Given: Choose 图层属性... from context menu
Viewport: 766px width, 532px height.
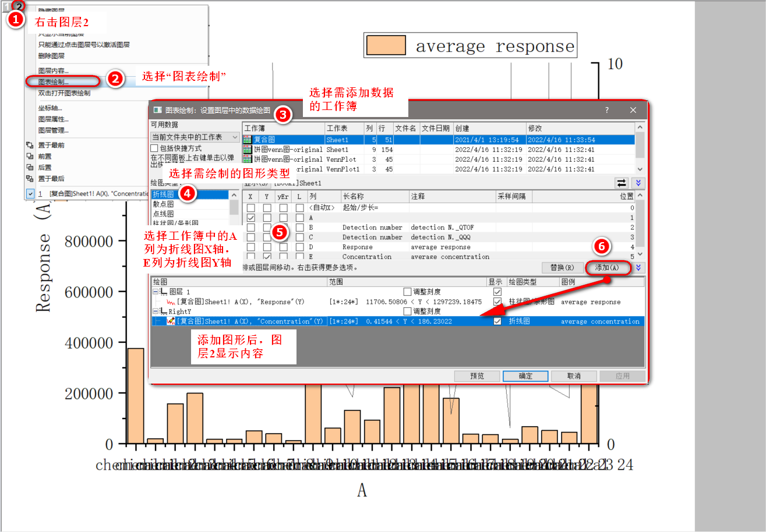Looking at the screenshot, I should click(53, 119).
